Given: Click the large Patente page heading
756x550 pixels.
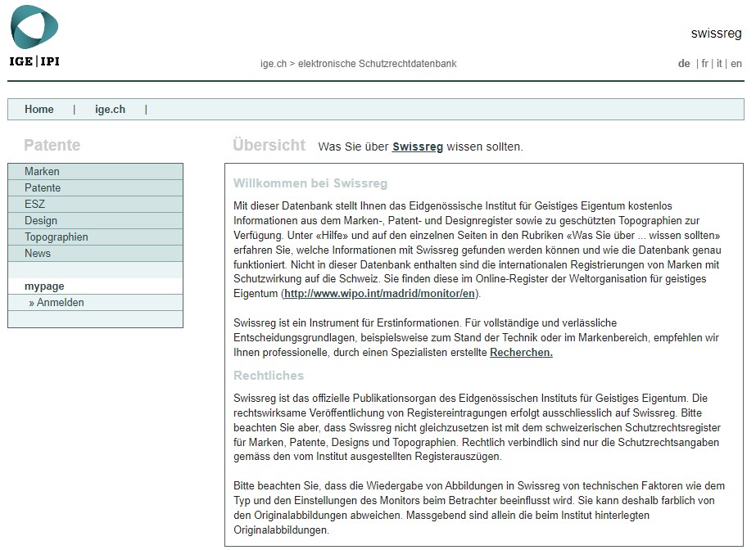Looking at the screenshot, I should tap(52, 145).
